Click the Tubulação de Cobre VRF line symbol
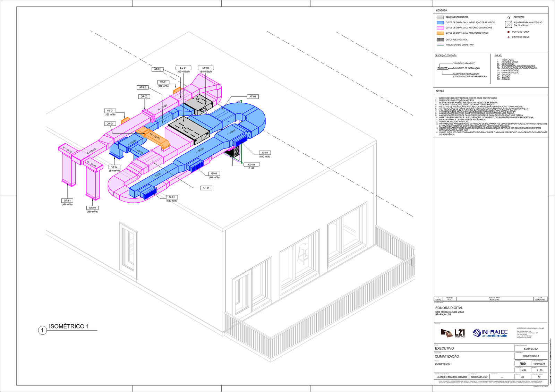555x392 pixels. click(x=440, y=44)
